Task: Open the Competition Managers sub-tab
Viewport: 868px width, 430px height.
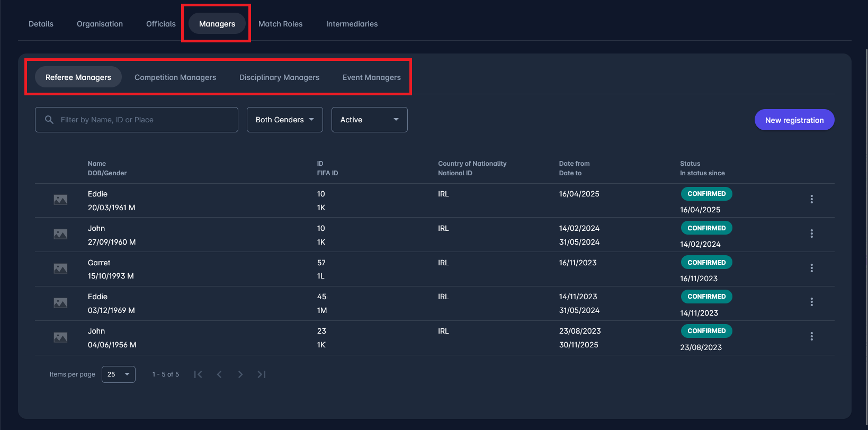Action: point(175,77)
